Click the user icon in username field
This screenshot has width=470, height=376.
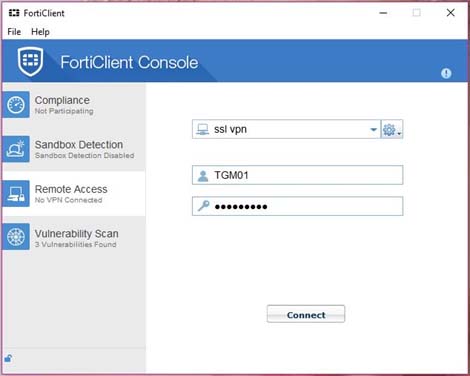tap(203, 175)
